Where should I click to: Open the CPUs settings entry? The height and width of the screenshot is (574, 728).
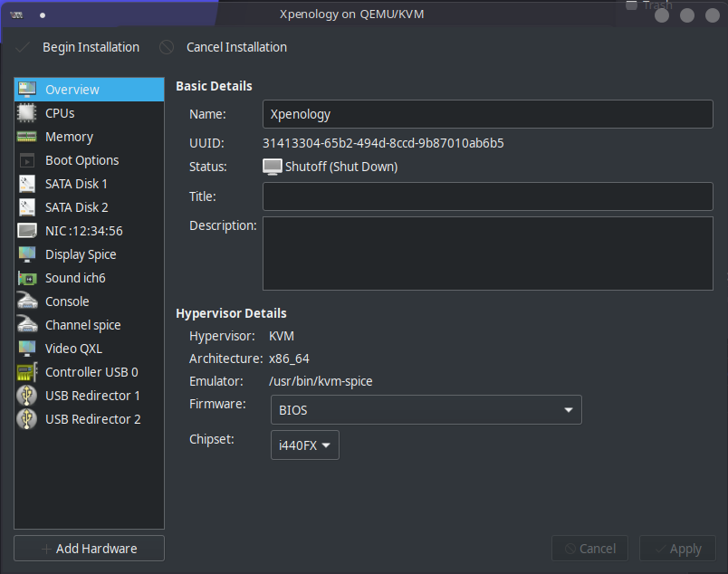click(x=89, y=113)
